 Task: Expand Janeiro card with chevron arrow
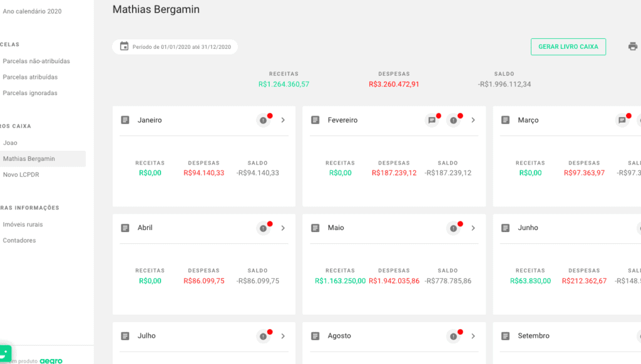pyautogui.click(x=283, y=120)
